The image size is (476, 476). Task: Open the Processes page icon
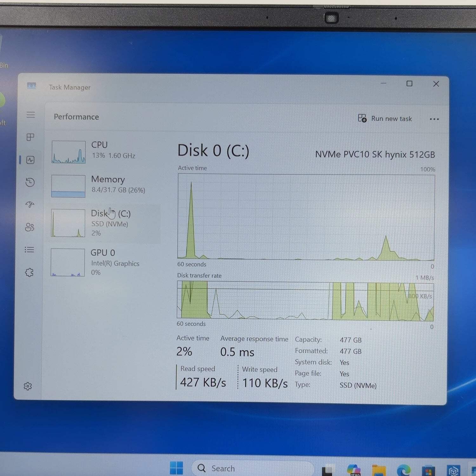[30, 137]
